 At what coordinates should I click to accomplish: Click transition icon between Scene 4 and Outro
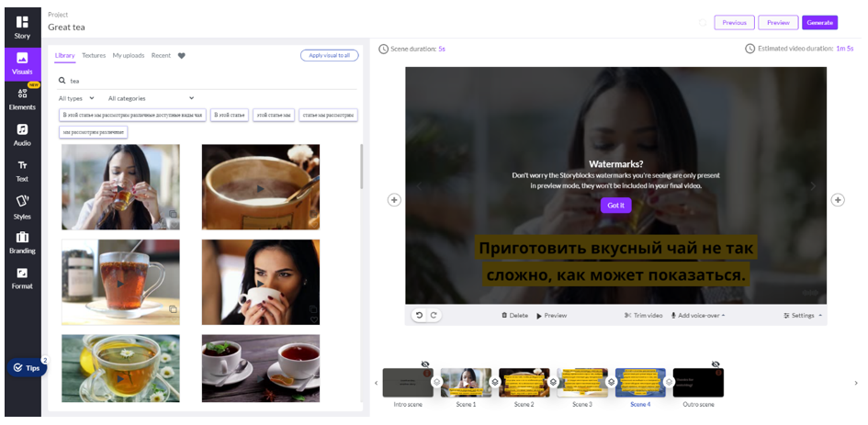coord(669,382)
